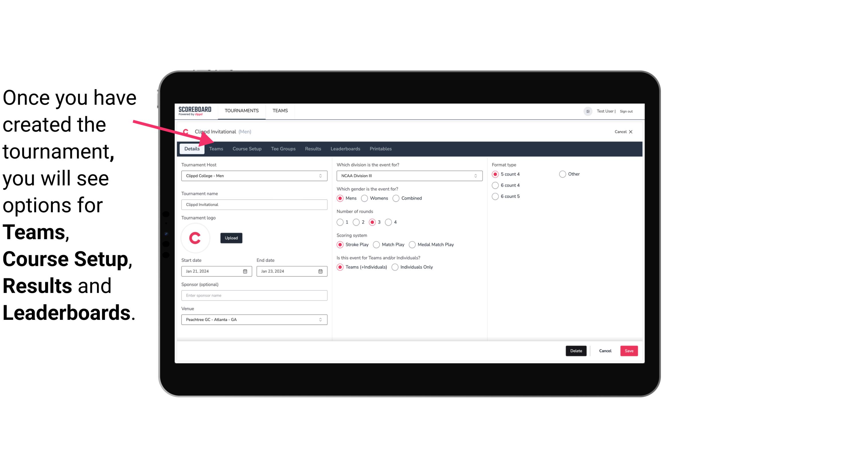Image resolution: width=868 pixels, height=467 pixels.
Task: Click the calendar icon for Start date
Action: 246,271
